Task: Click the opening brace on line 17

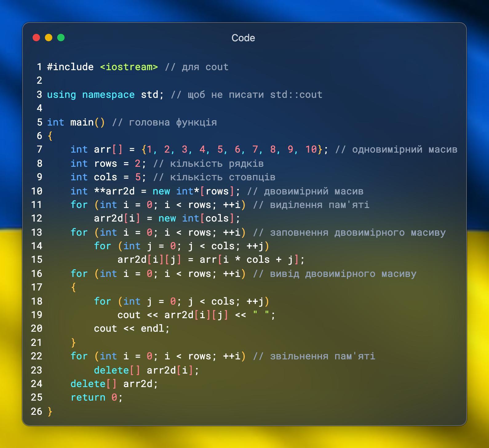Action: click(74, 287)
